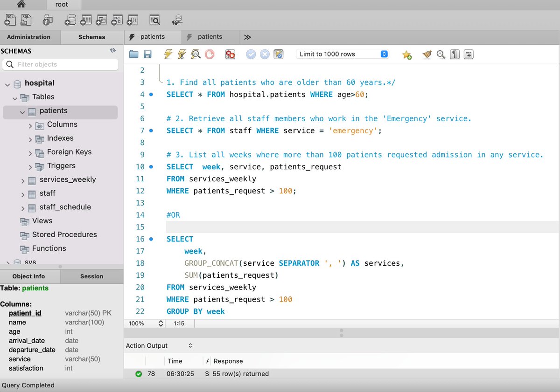
Task: Collapse the hospital schema
Action: 7,84
